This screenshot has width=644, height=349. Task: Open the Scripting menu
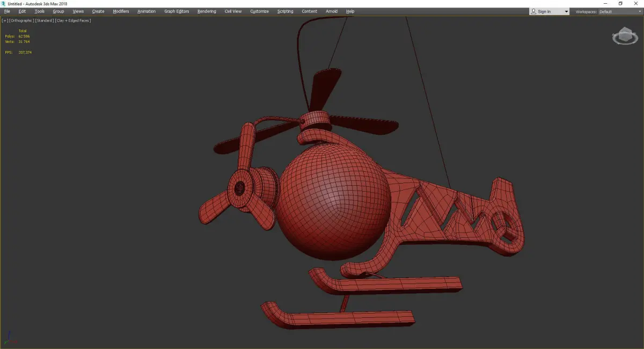pos(285,11)
